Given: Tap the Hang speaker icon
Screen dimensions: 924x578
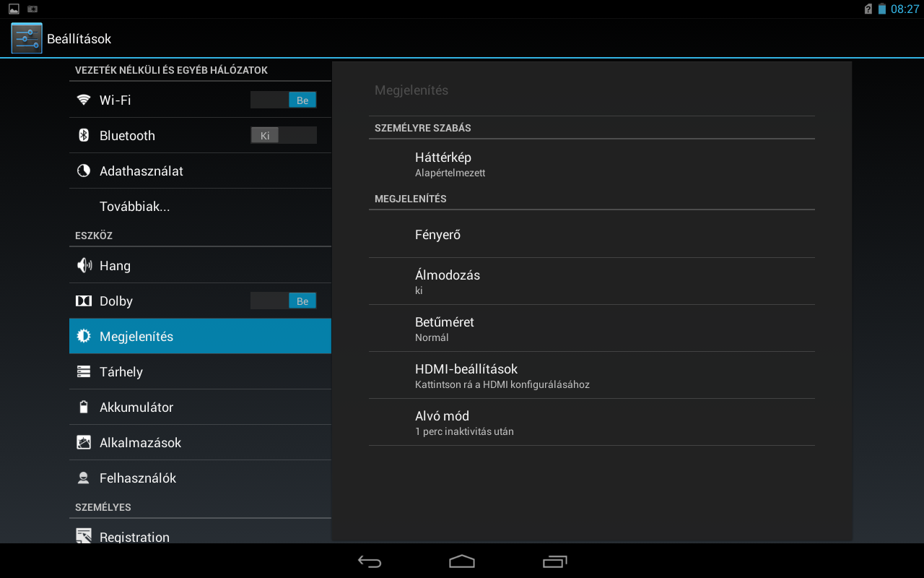Looking at the screenshot, I should pos(84,265).
